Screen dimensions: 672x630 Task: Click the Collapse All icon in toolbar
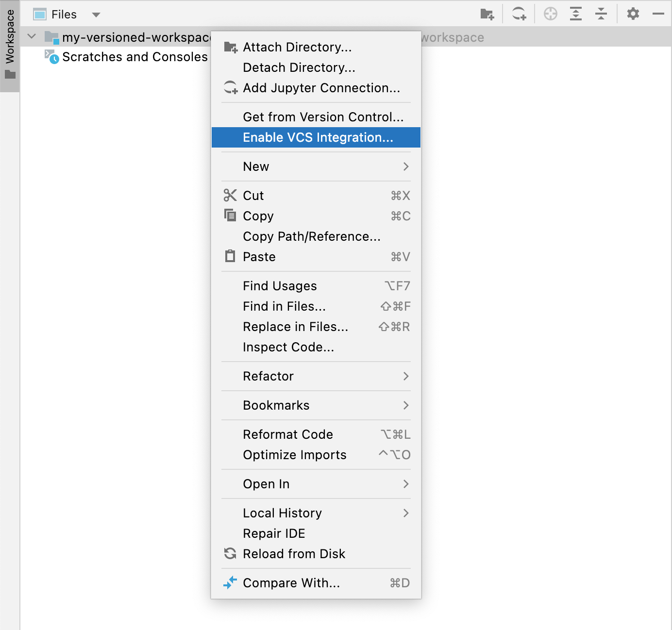(601, 14)
